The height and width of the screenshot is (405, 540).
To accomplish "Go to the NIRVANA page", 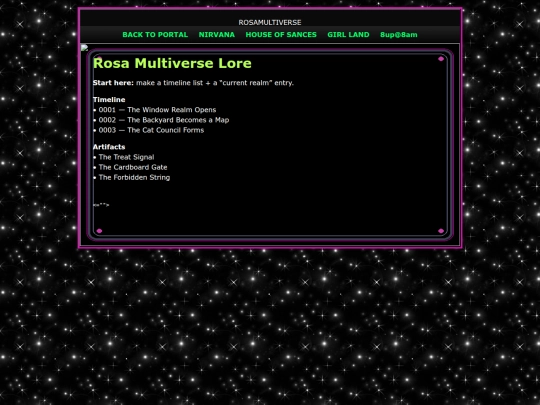I will [x=217, y=35].
